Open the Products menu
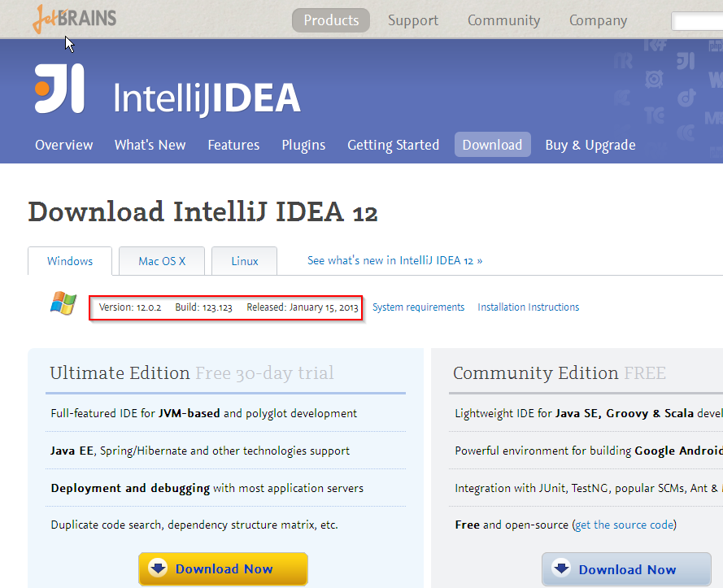 click(x=331, y=20)
